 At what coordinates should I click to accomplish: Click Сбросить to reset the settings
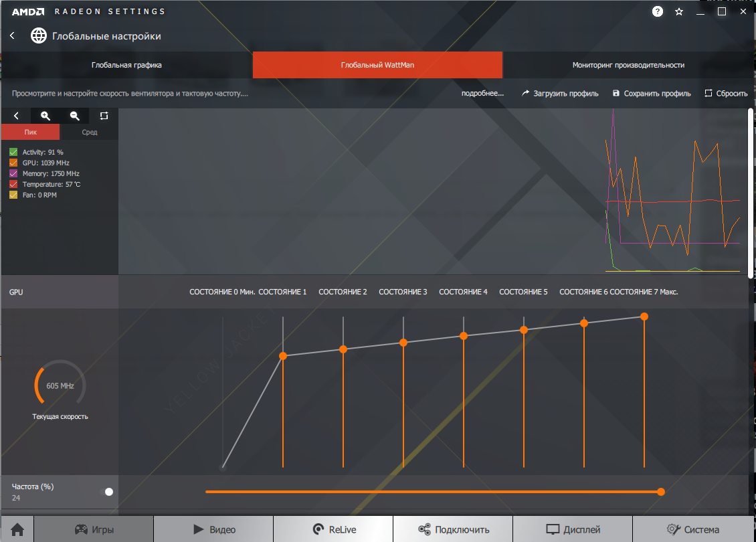(726, 94)
